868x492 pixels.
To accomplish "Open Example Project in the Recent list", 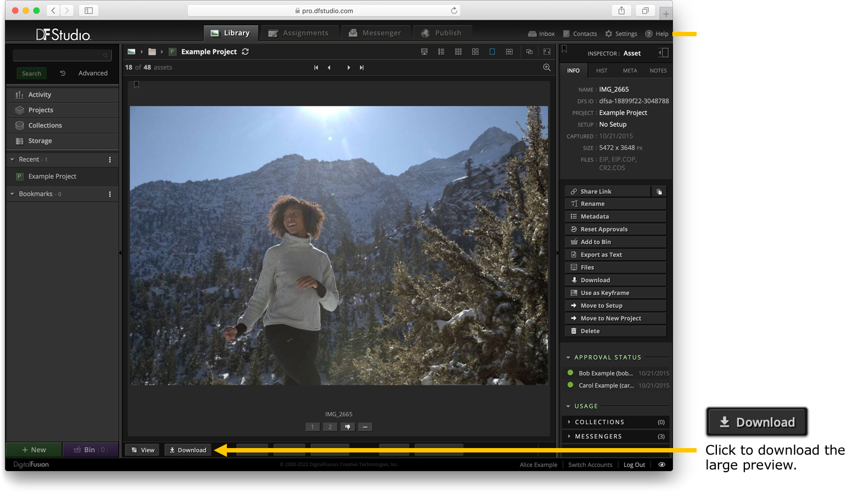I will tap(52, 176).
